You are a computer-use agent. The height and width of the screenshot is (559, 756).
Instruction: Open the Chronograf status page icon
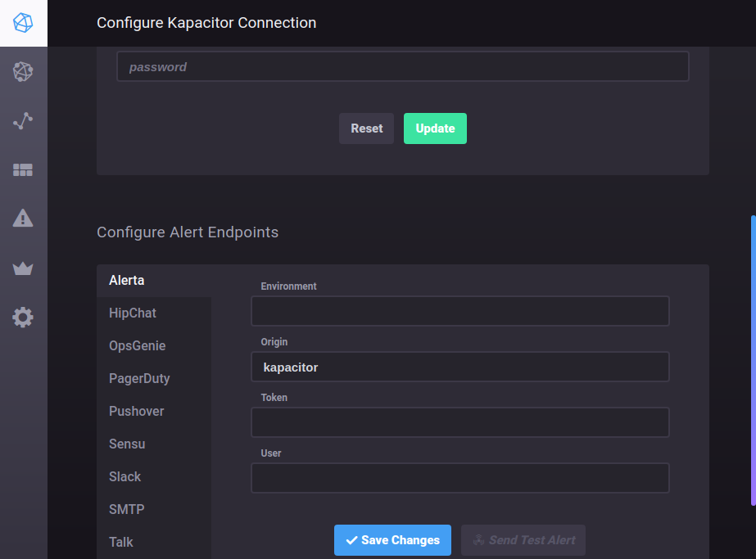pyautogui.click(x=23, y=23)
